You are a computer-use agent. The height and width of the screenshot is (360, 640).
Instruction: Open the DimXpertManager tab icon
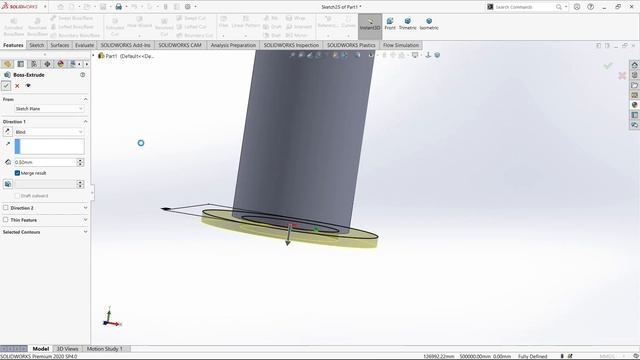(x=47, y=64)
